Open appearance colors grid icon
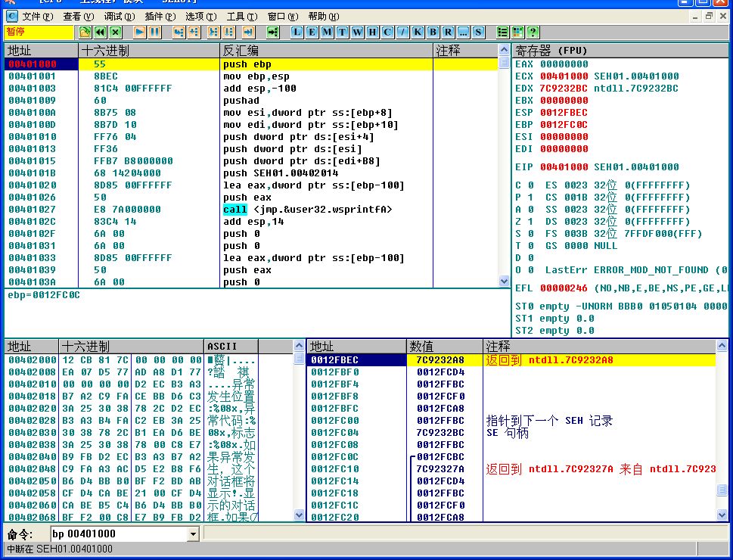Screen dimensions: 733x560 click(518, 33)
